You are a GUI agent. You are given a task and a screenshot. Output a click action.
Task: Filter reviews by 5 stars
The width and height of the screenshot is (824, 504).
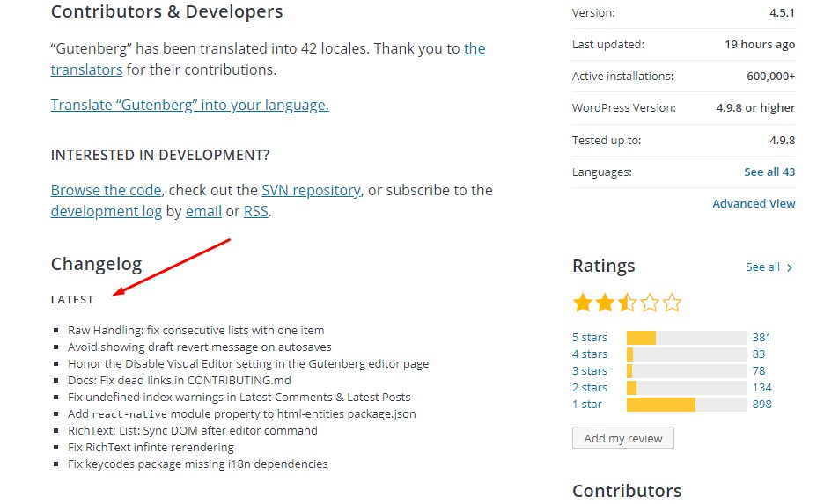590,337
